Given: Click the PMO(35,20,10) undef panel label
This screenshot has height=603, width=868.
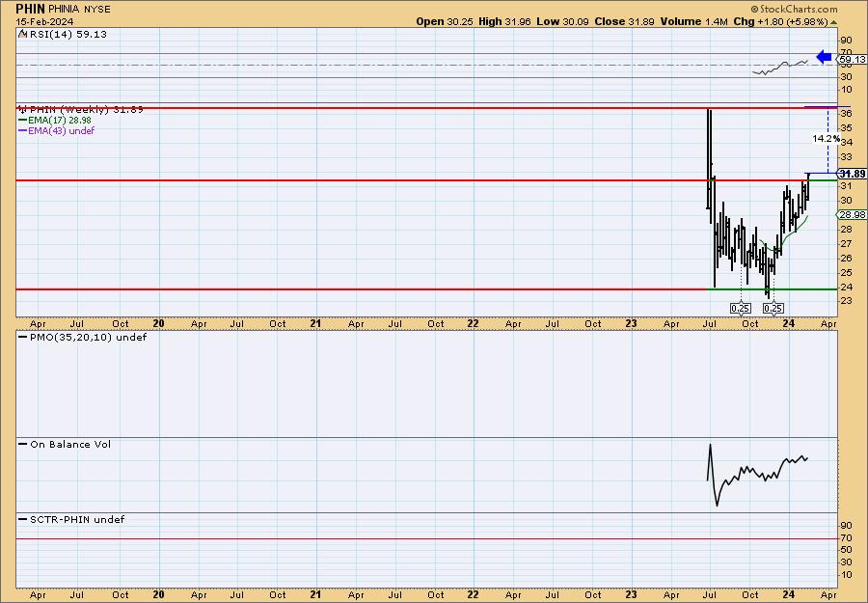Looking at the screenshot, I should (83, 337).
